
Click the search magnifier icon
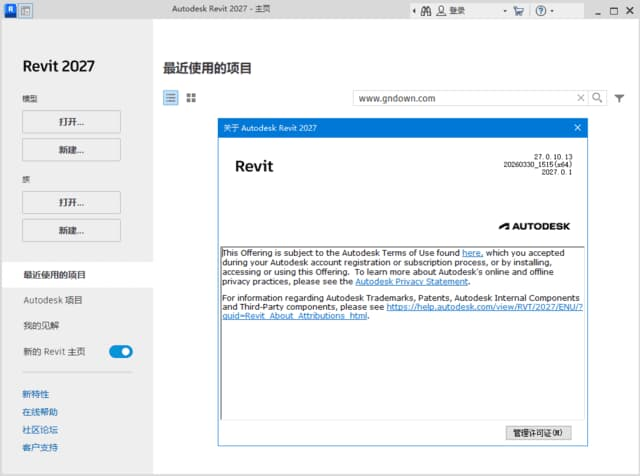[x=598, y=98]
